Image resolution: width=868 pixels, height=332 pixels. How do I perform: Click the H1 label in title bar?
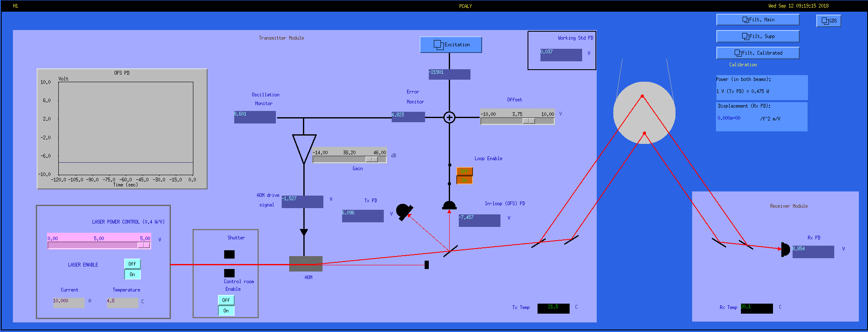coord(15,6)
